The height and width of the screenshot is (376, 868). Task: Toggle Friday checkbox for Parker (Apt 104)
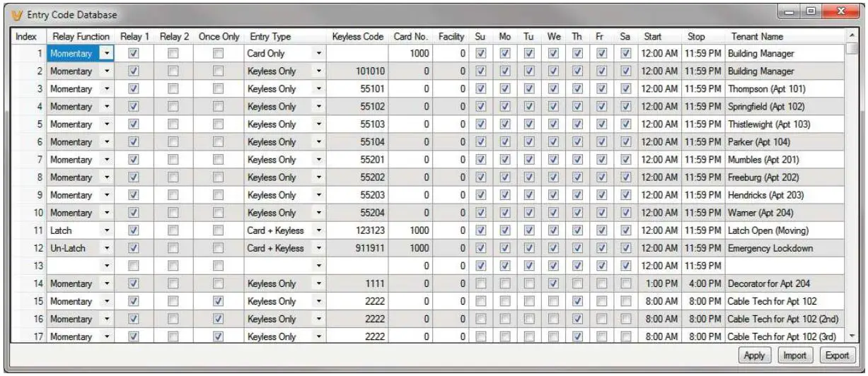click(x=601, y=142)
